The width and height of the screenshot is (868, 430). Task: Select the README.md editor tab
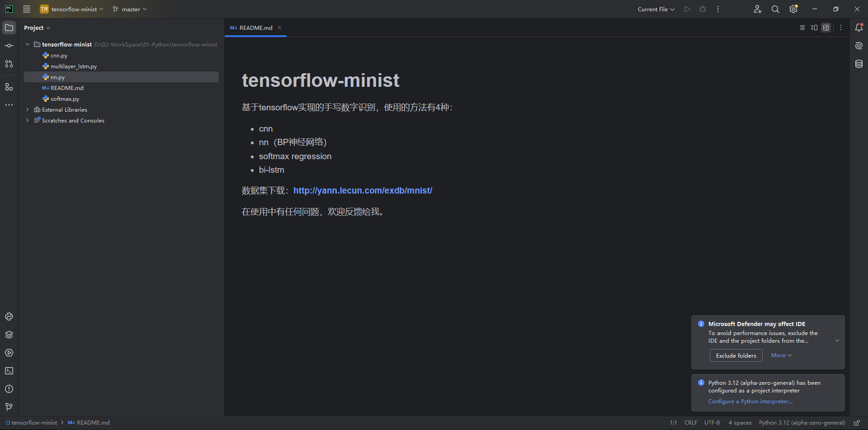(x=255, y=28)
